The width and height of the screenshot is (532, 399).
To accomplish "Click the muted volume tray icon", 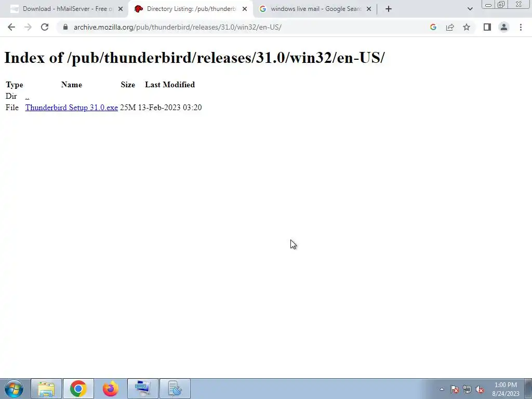I will pos(480,389).
